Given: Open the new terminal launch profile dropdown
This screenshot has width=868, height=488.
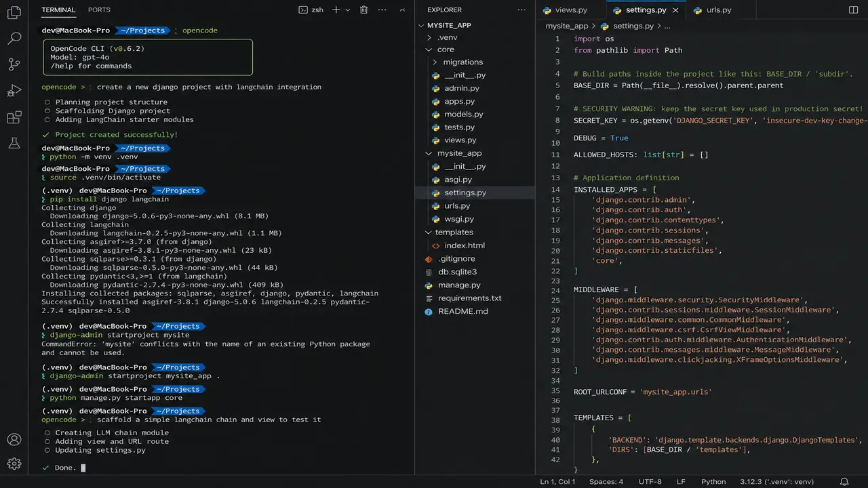Looking at the screenshot, I should 348,9.
